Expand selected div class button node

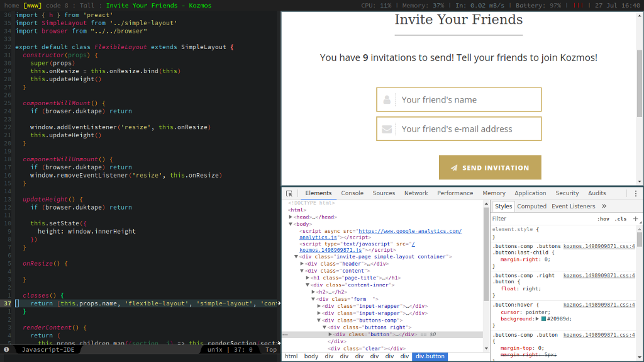tap(330, 334)
